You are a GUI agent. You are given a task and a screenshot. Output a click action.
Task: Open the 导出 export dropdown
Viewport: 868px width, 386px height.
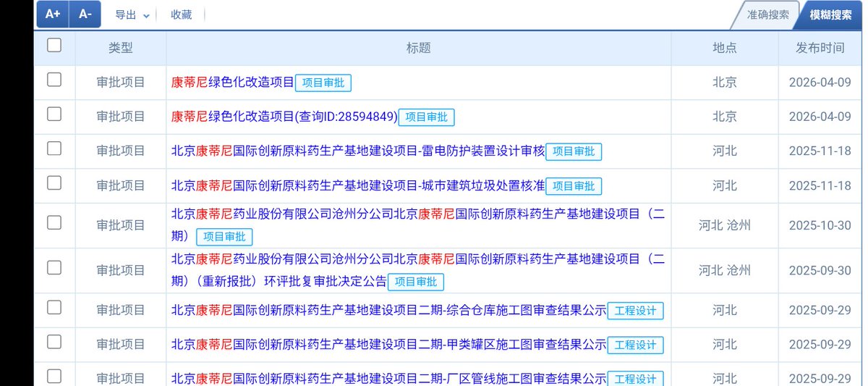[132, 14]
